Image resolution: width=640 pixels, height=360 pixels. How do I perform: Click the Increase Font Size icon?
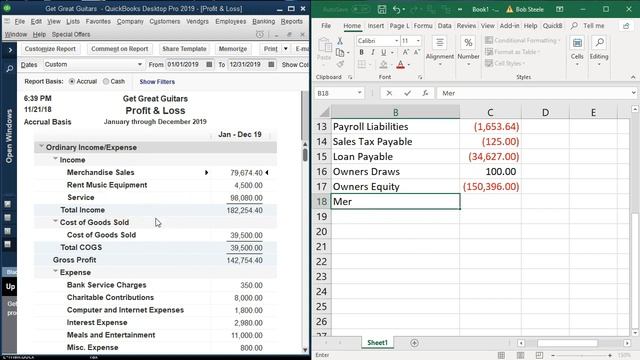pyautogui.click(x=406, y=52)
